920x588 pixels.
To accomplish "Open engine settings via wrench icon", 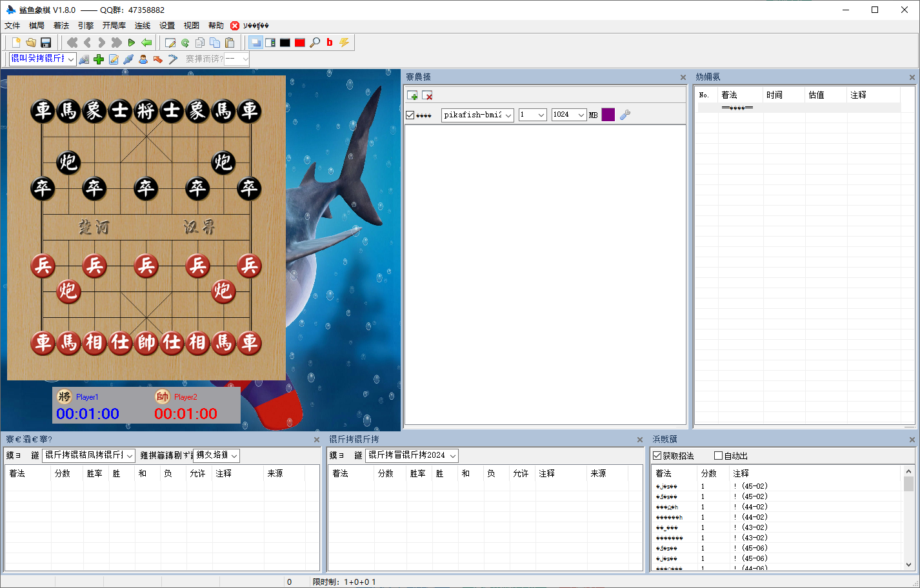I will 625,115.
